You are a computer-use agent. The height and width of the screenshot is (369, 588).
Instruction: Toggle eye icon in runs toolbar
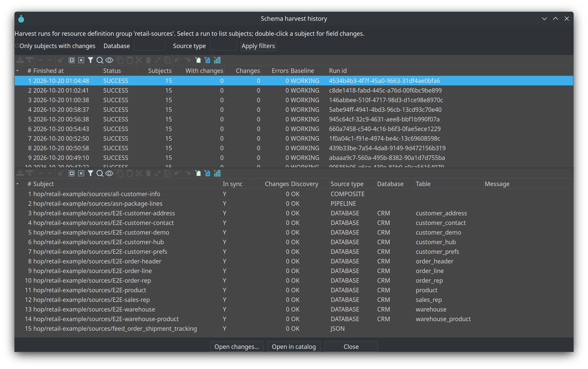click(x=109, y=60)
